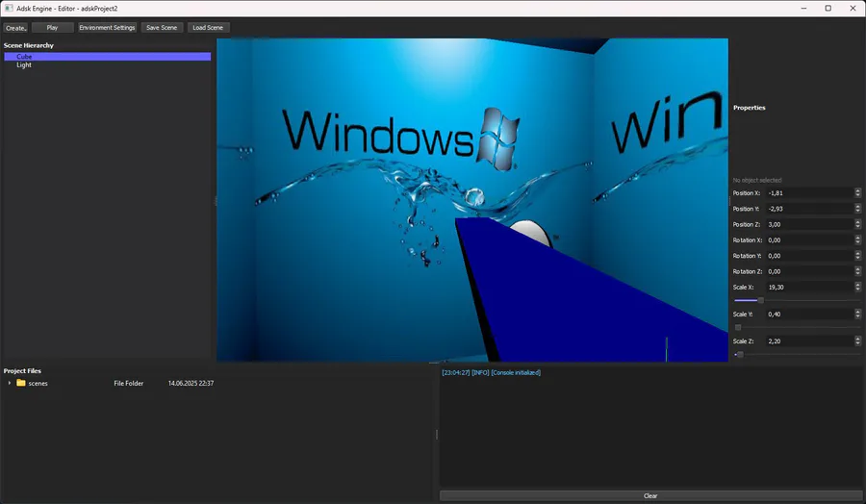
Task: Clear the console with Clear button
Action: pos(650,495)
